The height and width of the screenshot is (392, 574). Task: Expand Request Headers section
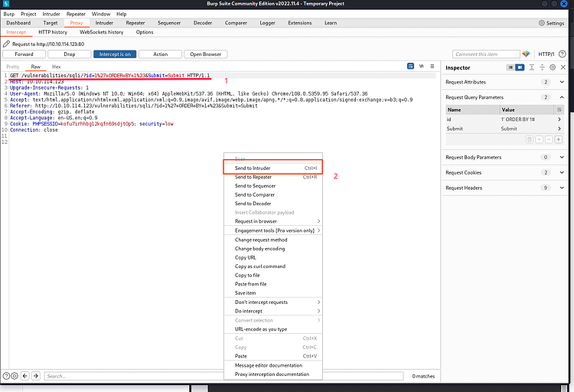click(562, 188)
